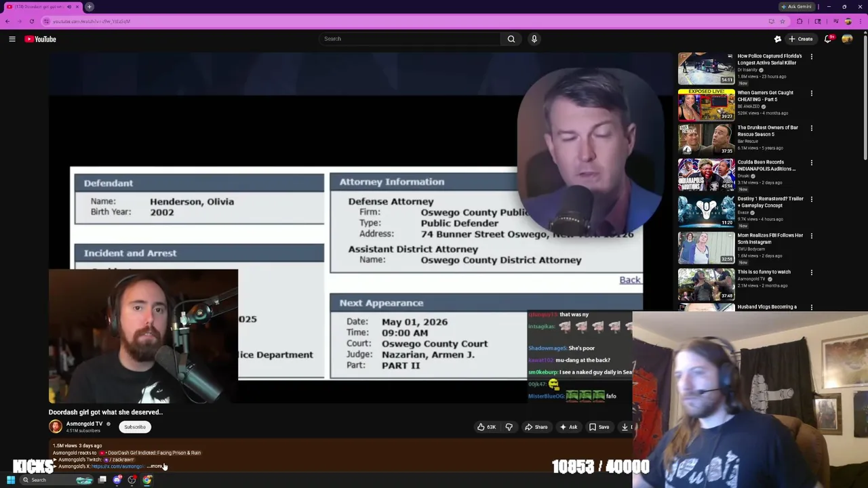Bookmark this page with star icon
868x488 pixels.
(x=782, y=21)
